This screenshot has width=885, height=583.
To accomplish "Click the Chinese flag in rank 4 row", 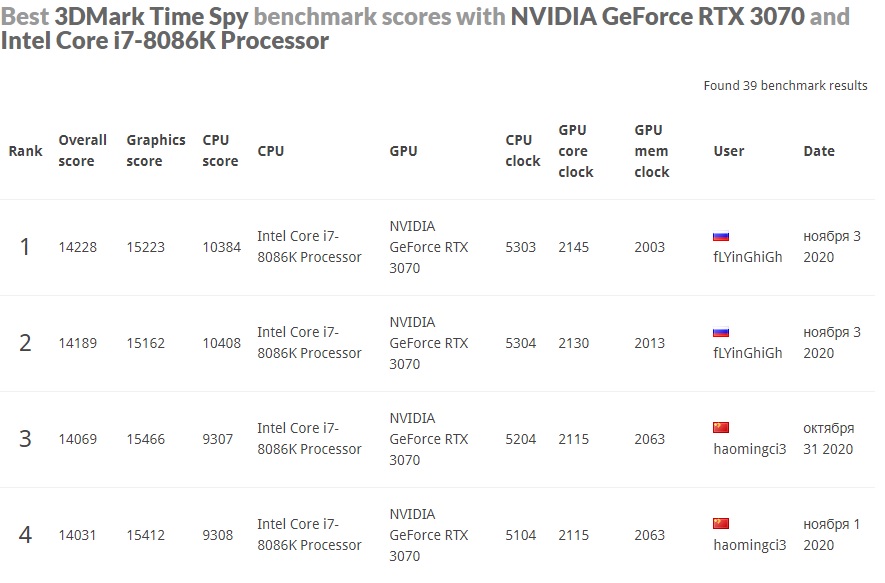I will click(x=721, y=524).
